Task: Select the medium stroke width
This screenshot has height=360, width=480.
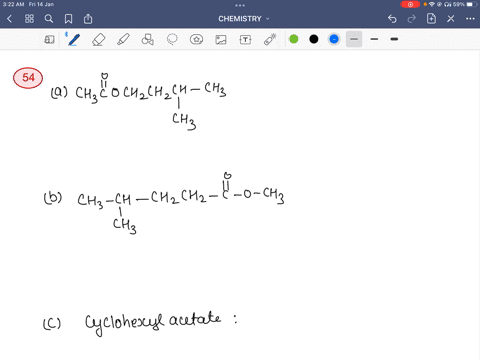Action: tap(374, 39)
